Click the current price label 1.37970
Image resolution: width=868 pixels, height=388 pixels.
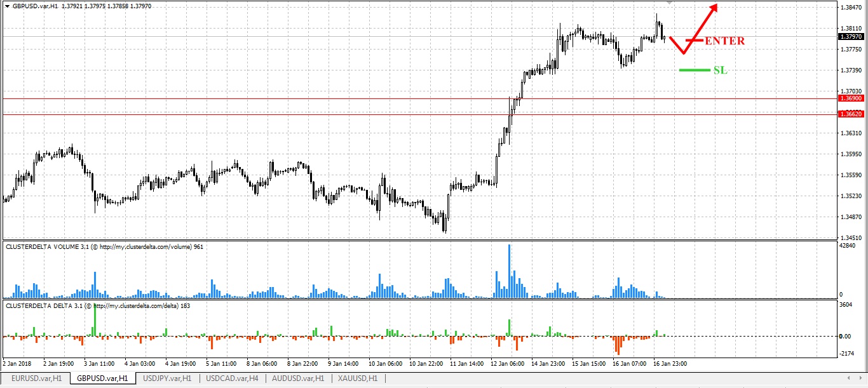point(851,37)
